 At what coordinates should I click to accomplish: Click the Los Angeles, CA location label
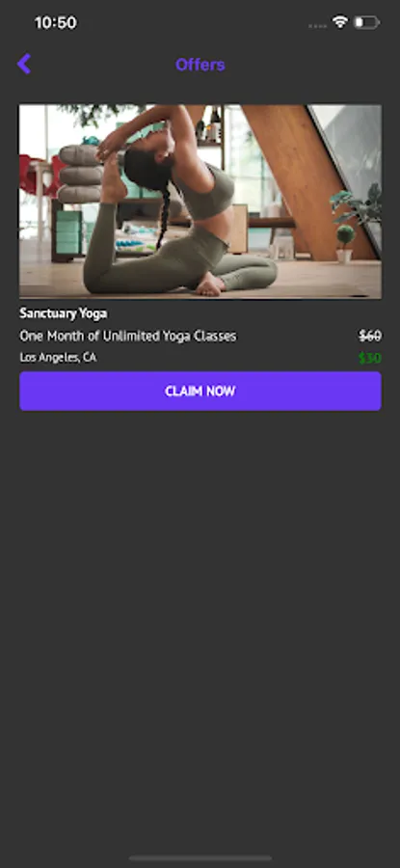click(x=58, y=358)
